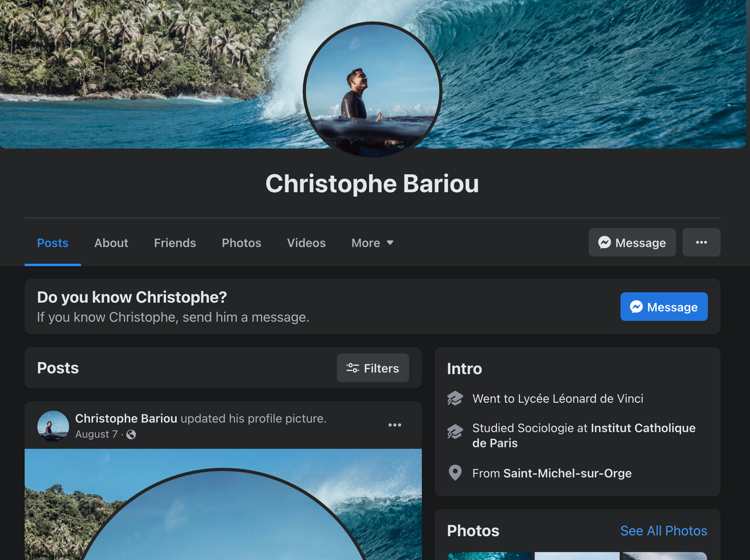Click the education icon beside Studied Sociologie

[x=455, y=431]
